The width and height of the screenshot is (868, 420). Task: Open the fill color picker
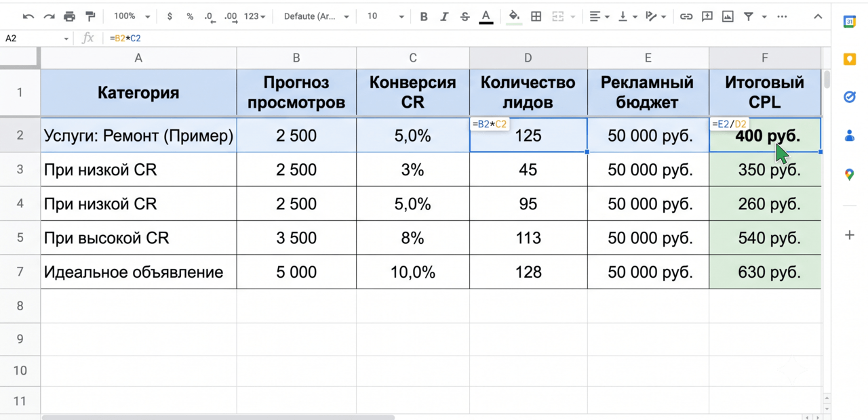(514, 17)
